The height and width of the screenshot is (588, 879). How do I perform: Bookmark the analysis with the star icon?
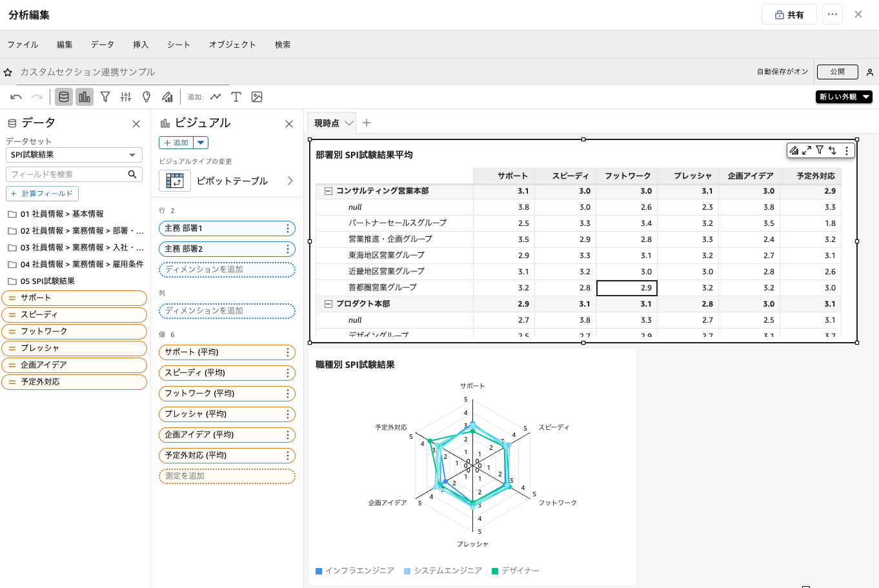8,72
